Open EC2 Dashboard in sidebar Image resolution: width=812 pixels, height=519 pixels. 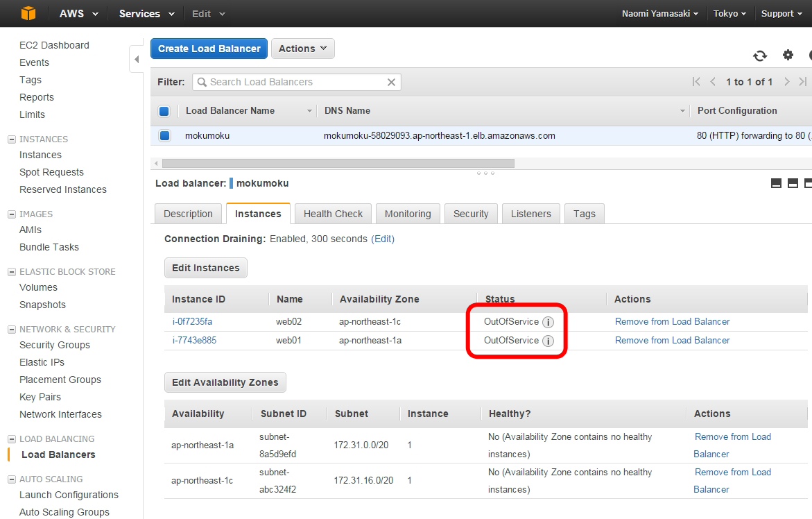pos(54,45)
